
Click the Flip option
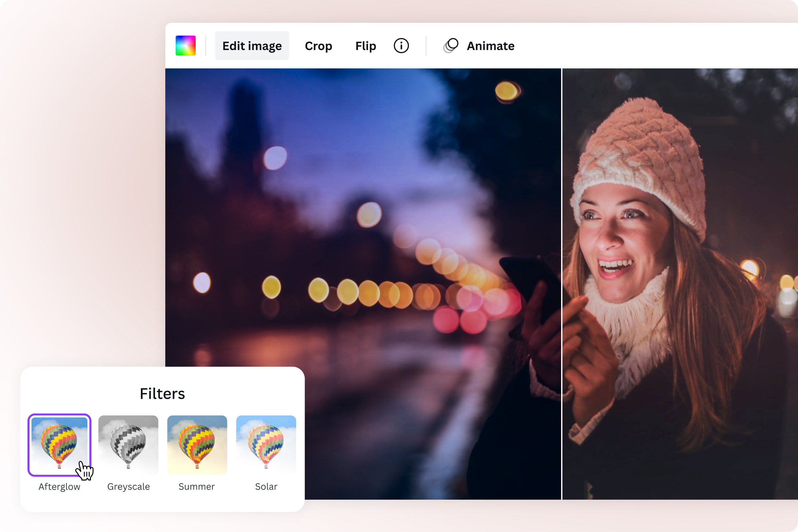pos(365,46)
